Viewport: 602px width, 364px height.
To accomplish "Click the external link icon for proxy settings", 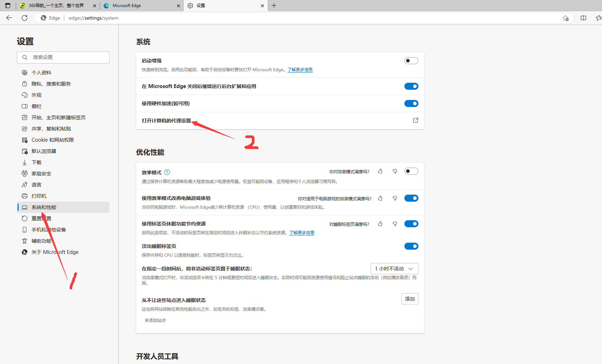I will coord(416,120).
